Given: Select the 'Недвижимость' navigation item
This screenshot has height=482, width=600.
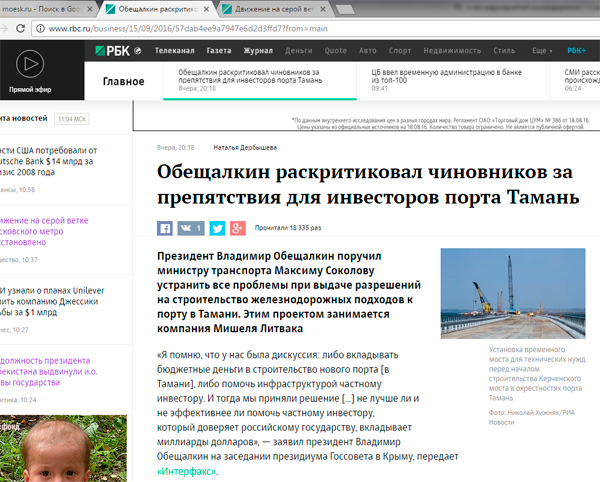Looking at the screenshot, I should click(x=451, y=50).
